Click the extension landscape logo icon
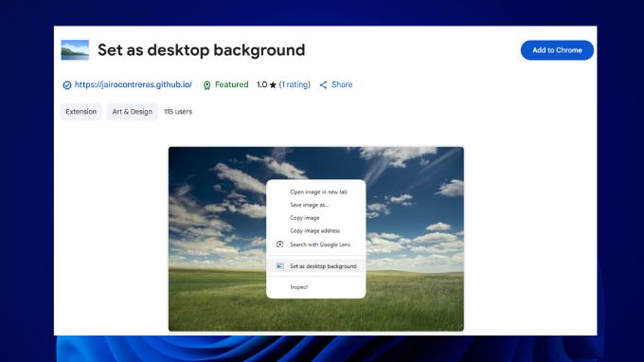644x362 pixels. pos(75,50)
